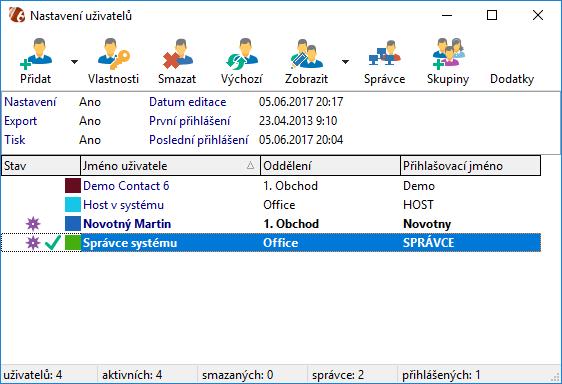
Task: Expand the dropdown arrow next to Přidat
Action: coord(74,62)
